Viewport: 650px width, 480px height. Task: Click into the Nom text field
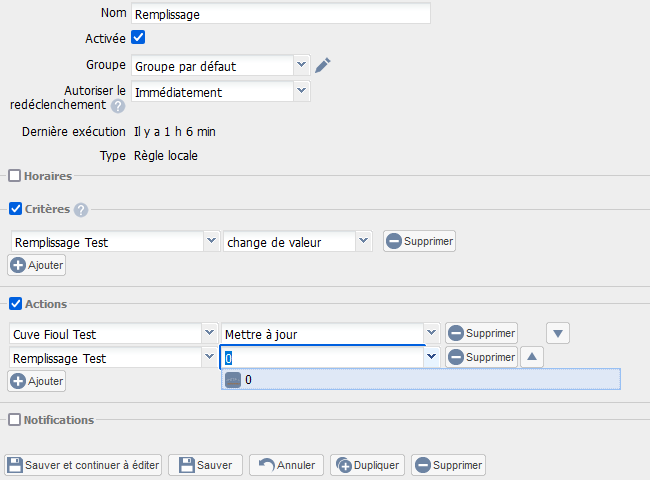point(280,13)
